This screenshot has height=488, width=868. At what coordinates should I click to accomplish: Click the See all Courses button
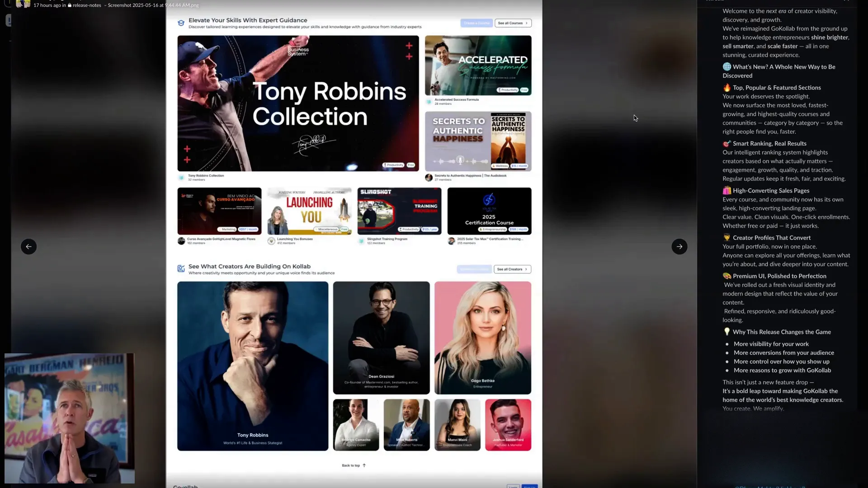point(513,23)
